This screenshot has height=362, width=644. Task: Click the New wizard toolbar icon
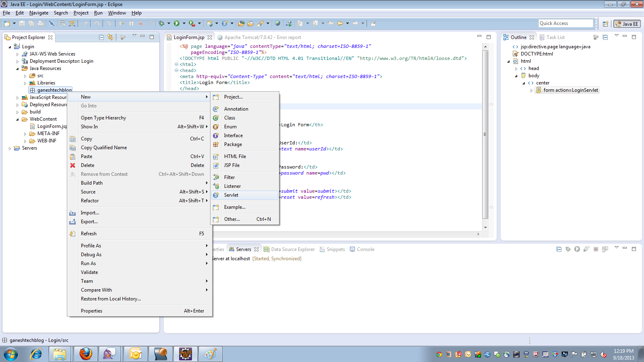[6, 23]
